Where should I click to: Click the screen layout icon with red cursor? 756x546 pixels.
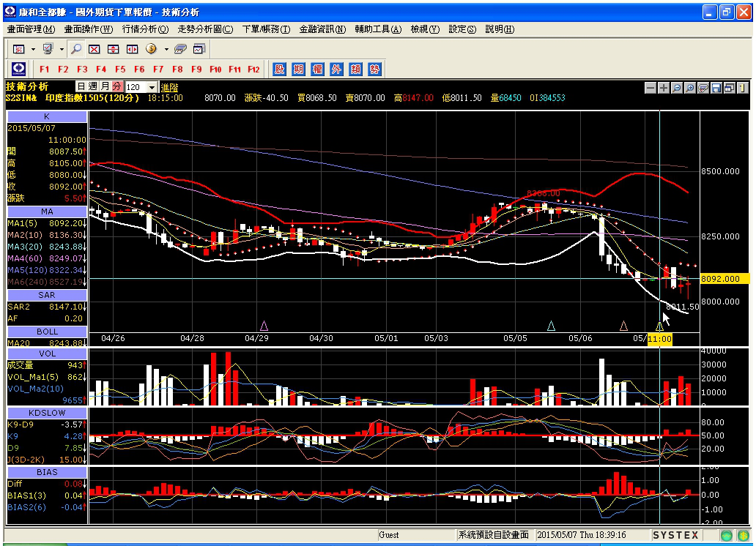pos(19,49)
